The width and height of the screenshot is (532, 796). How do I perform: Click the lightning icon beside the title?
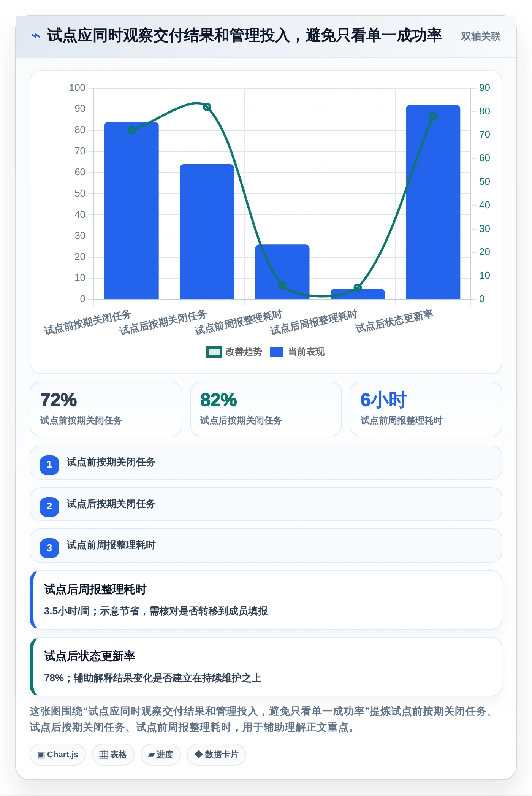(36, 36)
